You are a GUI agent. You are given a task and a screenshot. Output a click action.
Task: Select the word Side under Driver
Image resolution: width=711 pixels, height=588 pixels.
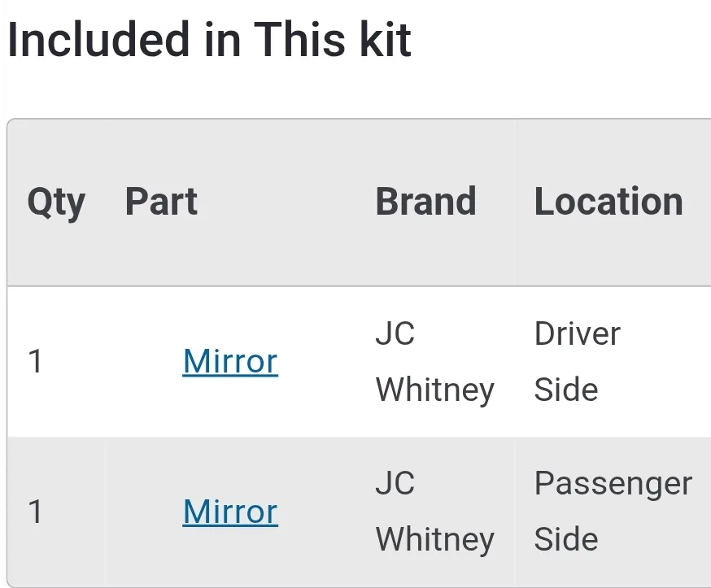[567, 389]
